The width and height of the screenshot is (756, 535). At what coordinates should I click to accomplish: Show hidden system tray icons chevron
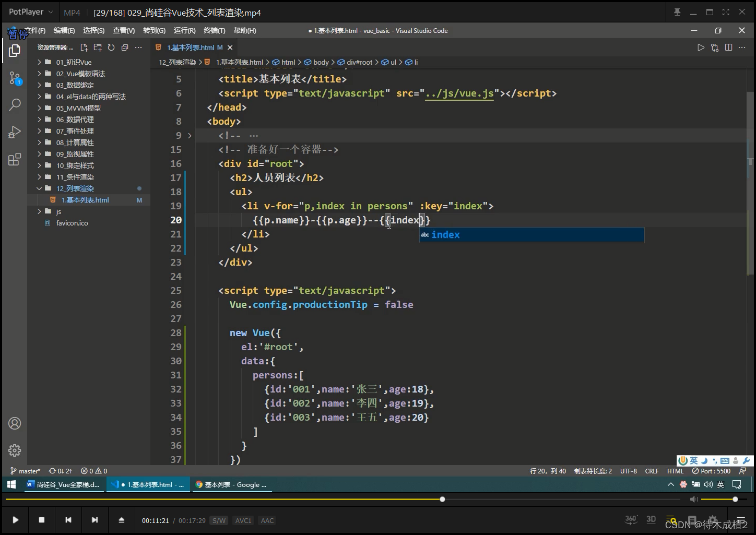click(670, 484)
